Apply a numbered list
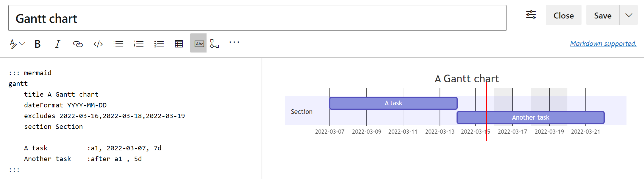This screenshot has height=179, width=644. pos(138,44)
